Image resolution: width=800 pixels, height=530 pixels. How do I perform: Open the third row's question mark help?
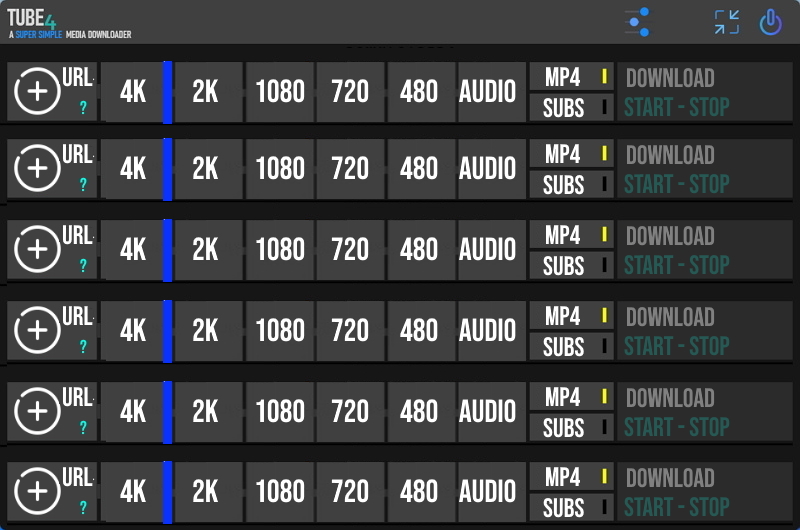tap(83, 265)
